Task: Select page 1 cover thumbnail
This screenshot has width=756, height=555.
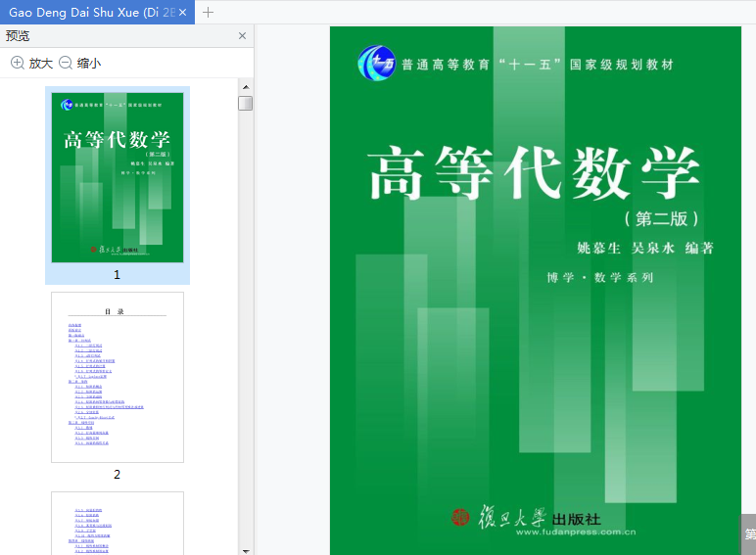Action: pos(118,177)
